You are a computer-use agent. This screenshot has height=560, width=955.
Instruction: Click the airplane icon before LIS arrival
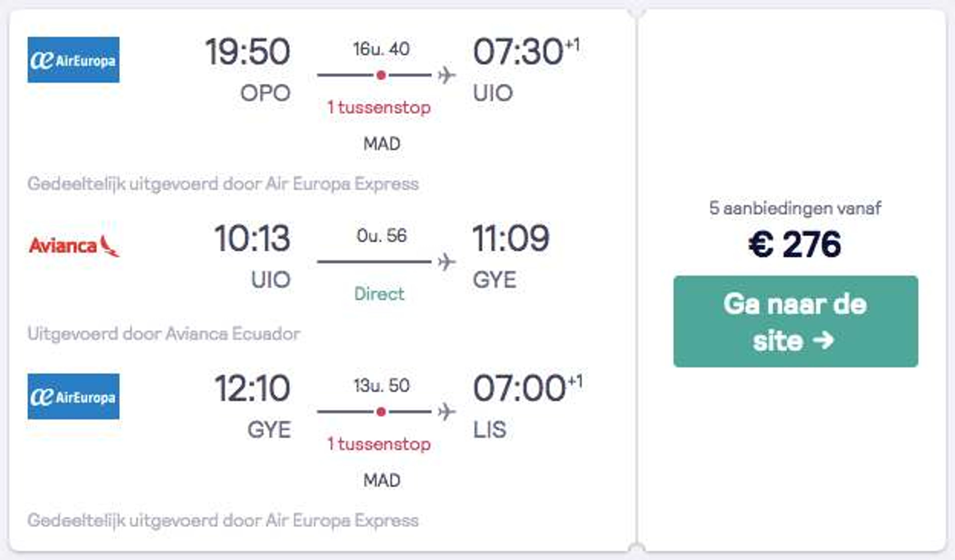(x=446, y=412)
